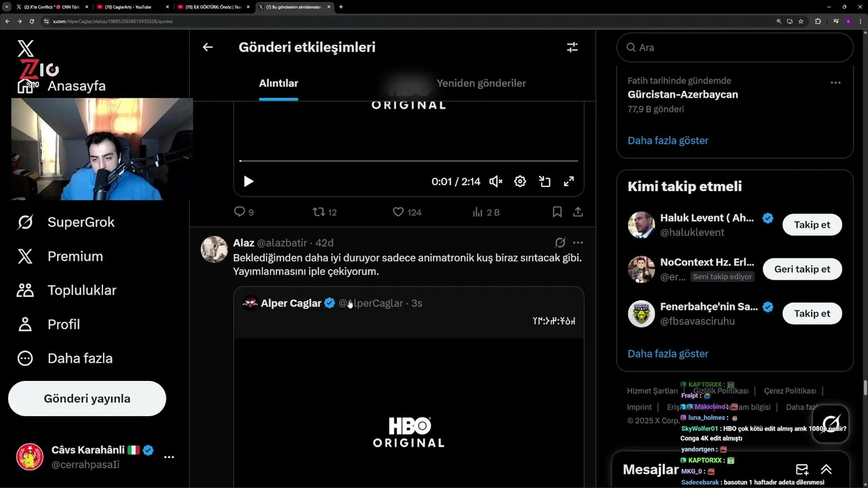Click Daha fazla göster under Kimi takip etmeli
The image size is (868, 488).
pyautogui.click(x=668, y=354)
